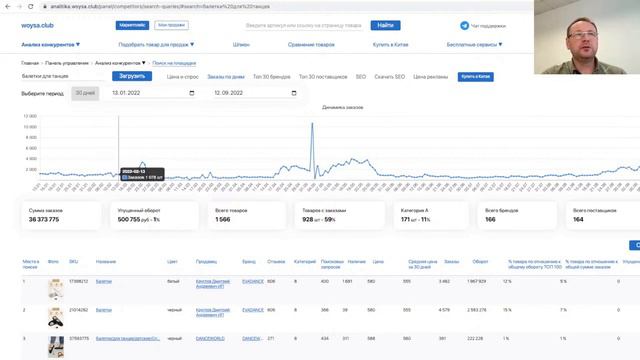The image size is (640, 360).
Task: Open the seller link in row 1
Action: coord(213,284)
